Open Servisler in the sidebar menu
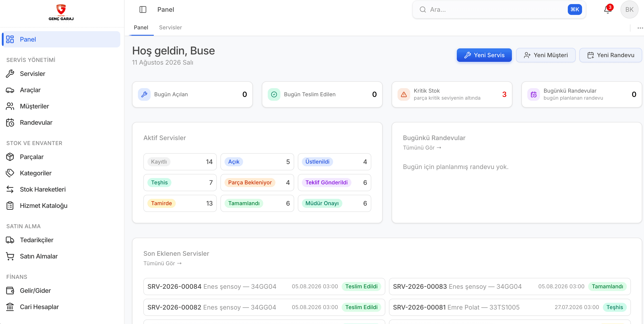Image resolution: width=644 pixels, height=324 pixels. tap(61, 74)
